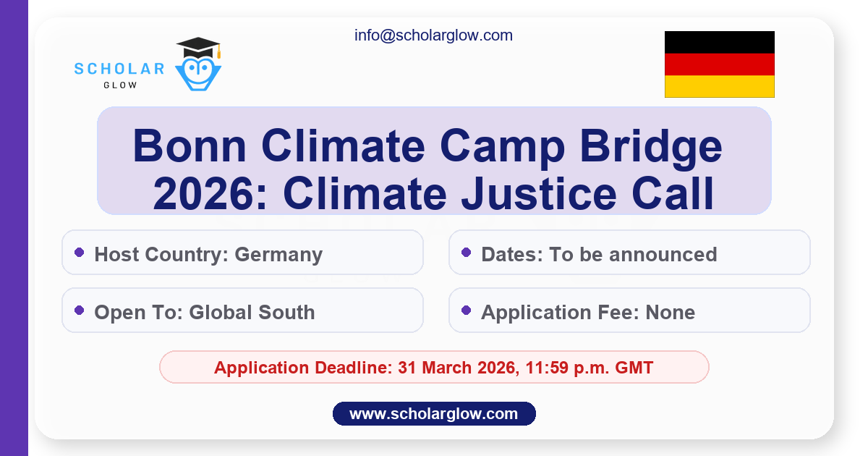
Task: Click the black stripe of the flag
Action: (x=719, y=42)
